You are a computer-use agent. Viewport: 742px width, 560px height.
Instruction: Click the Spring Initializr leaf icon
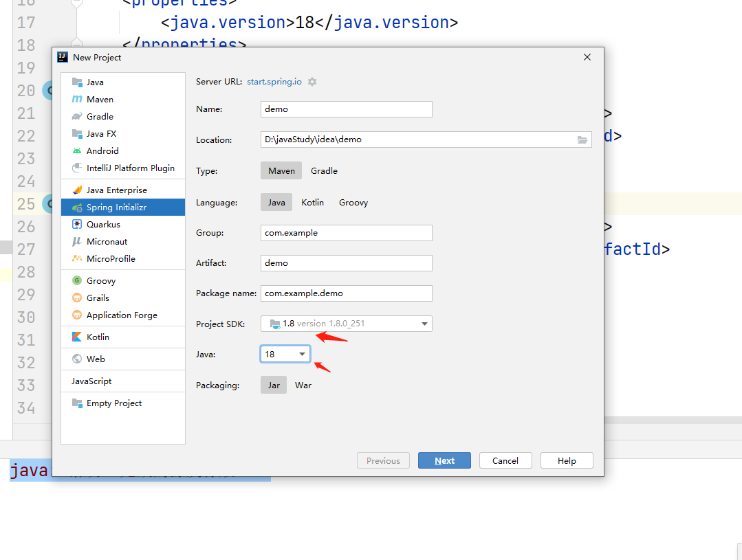76,207
